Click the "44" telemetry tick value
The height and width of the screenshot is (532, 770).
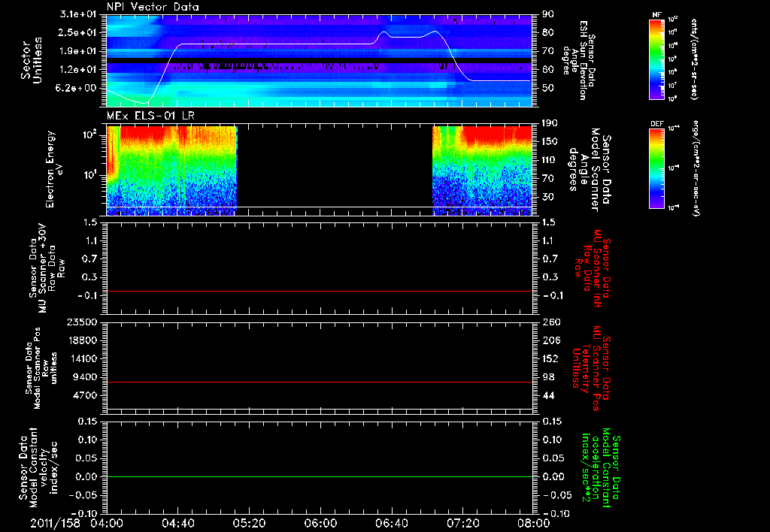click(548, 395)
